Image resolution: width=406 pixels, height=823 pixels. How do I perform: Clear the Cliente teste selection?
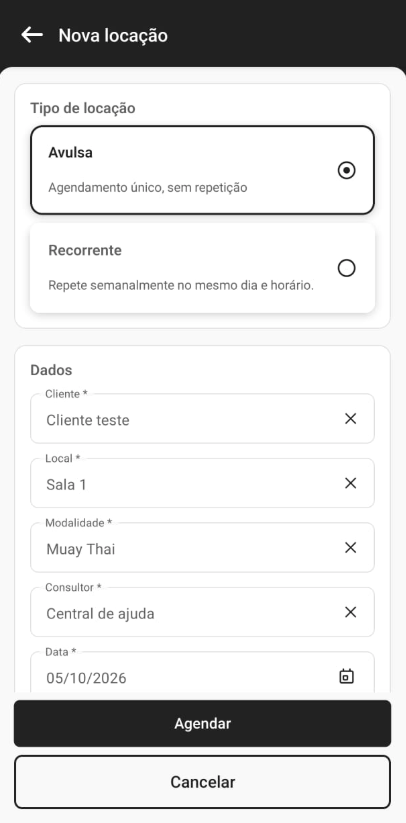(x=350, y=419)
